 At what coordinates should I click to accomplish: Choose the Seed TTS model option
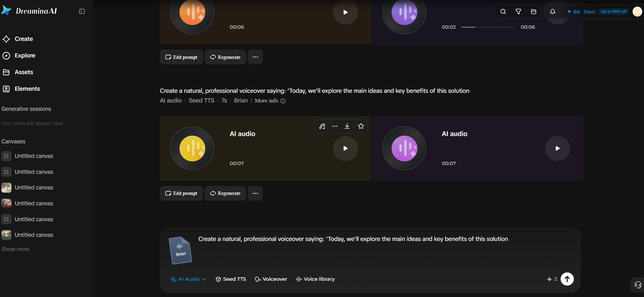231,279
